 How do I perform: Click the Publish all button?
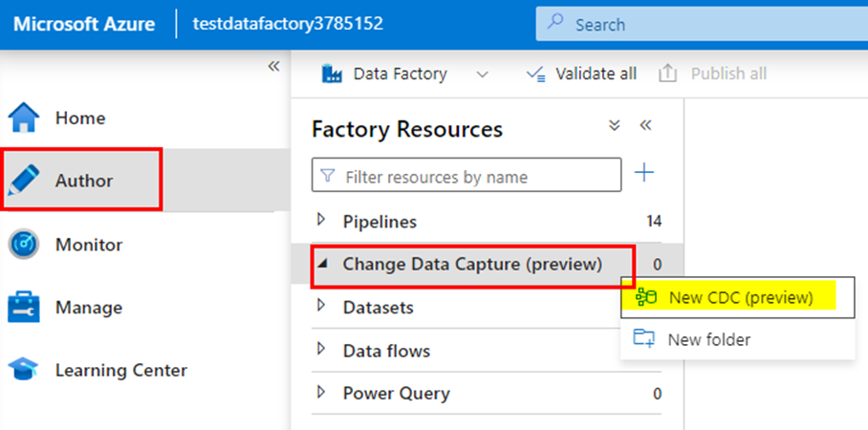tap(712, 74)
